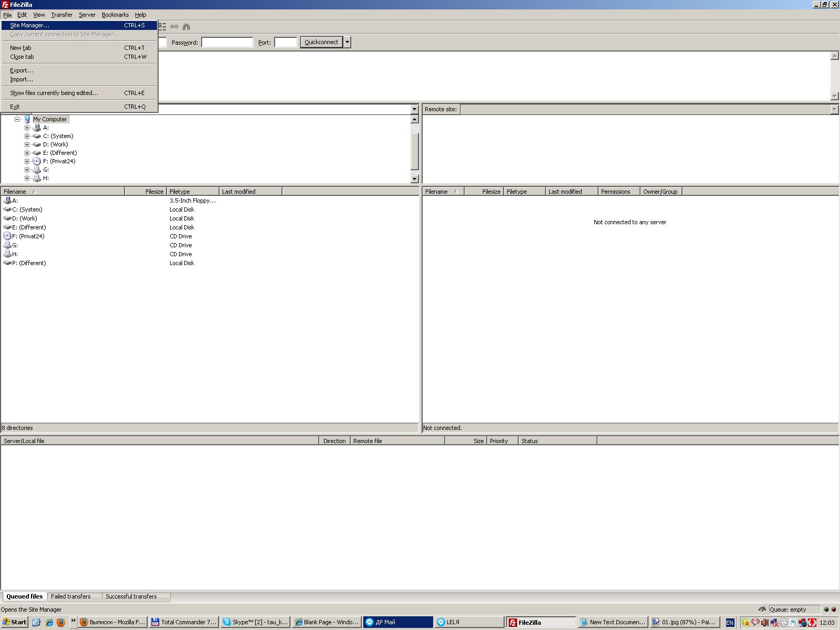Click the speed limits gauge icon in status bar
The image size is (840, 630).
[762, 610]
